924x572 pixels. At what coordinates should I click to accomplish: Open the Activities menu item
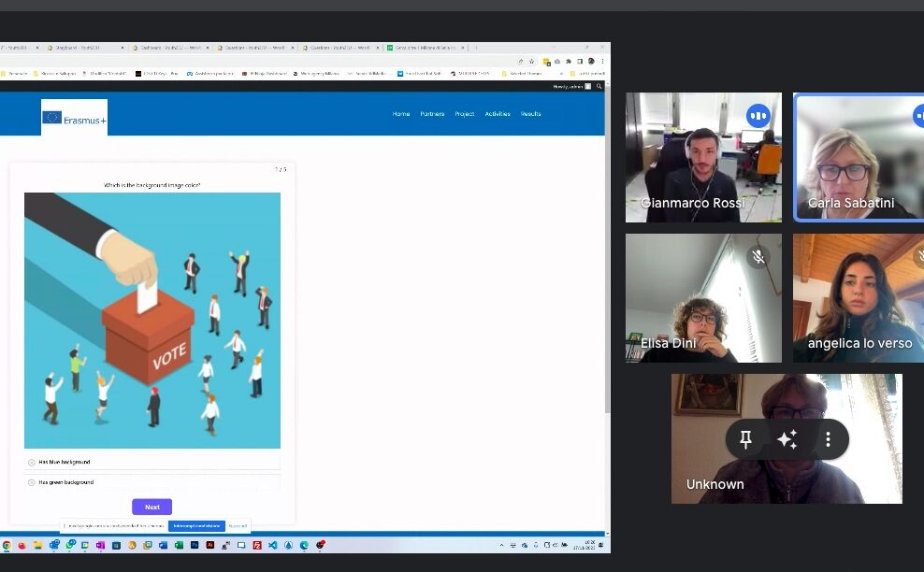[498, 114]
